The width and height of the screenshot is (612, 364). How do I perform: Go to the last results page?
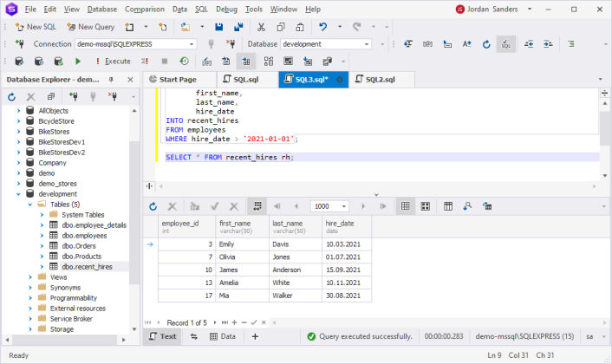point(383,206)
